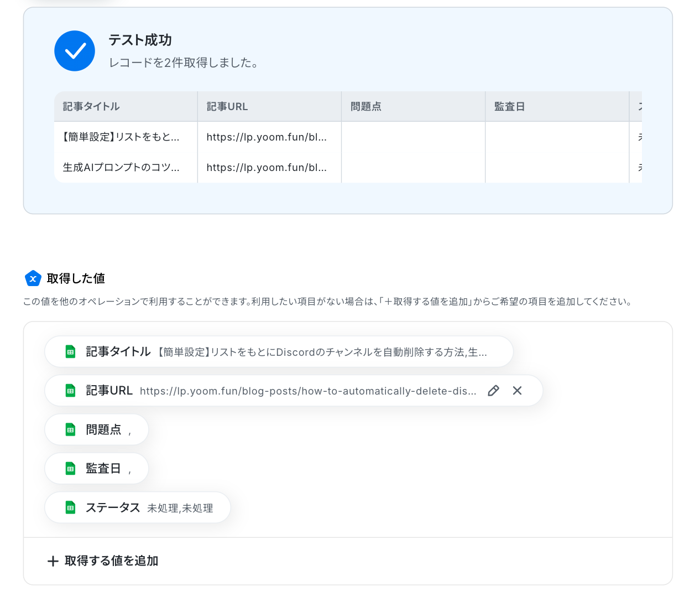The width and height of the screenshot is (700, 591).
Task: Remove 記事URL value with the X icon
Action: (517, 391)
